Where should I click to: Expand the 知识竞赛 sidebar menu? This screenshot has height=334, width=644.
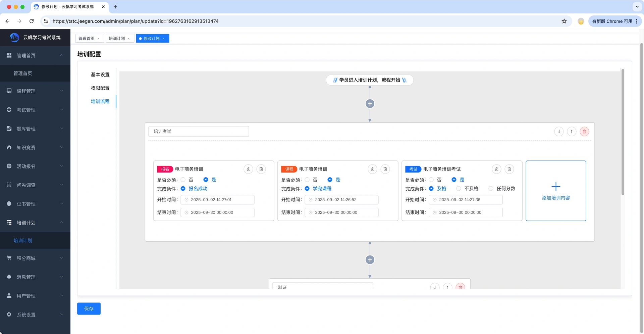tap(35, 147)
